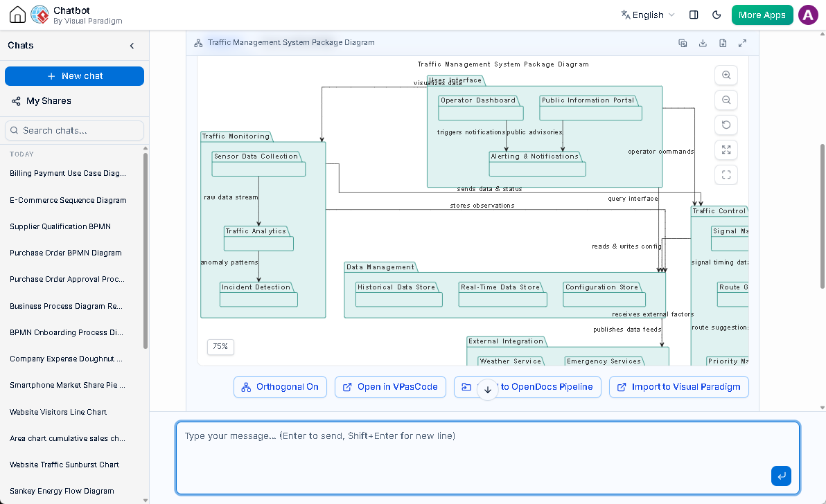Select the Traffic Analytics package
Image resolution: width=826 pixels, height=504 pixels.
[258, 238]
